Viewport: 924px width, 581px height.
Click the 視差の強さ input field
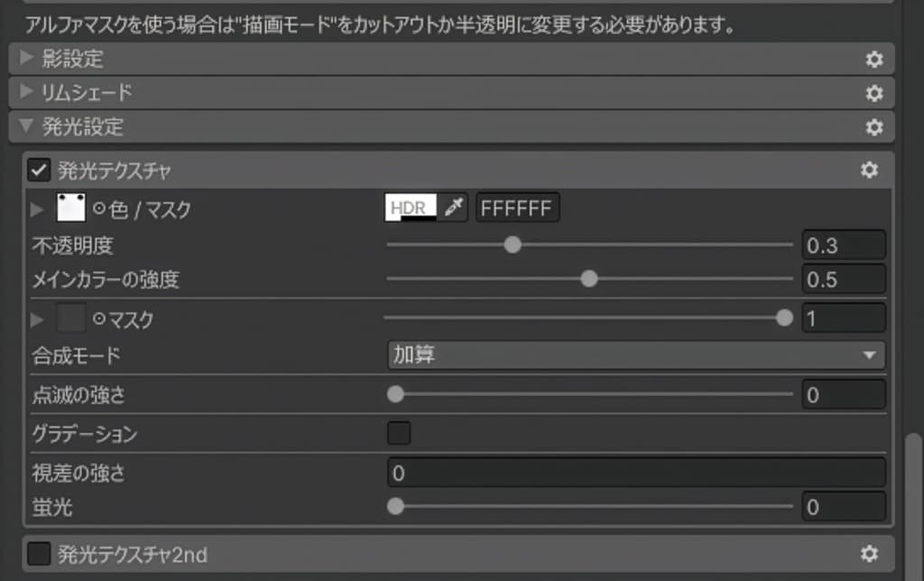[632, 470]
